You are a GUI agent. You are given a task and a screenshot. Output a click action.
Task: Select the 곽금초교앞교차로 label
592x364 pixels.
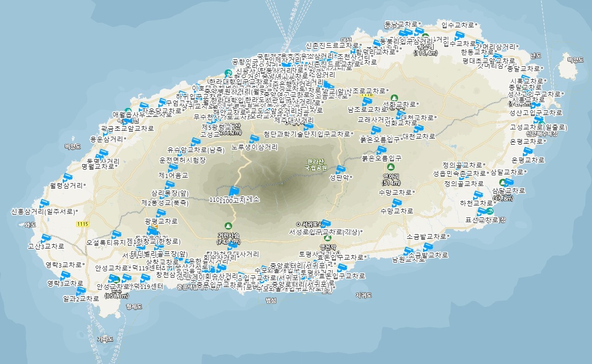[x=127, y=128]
